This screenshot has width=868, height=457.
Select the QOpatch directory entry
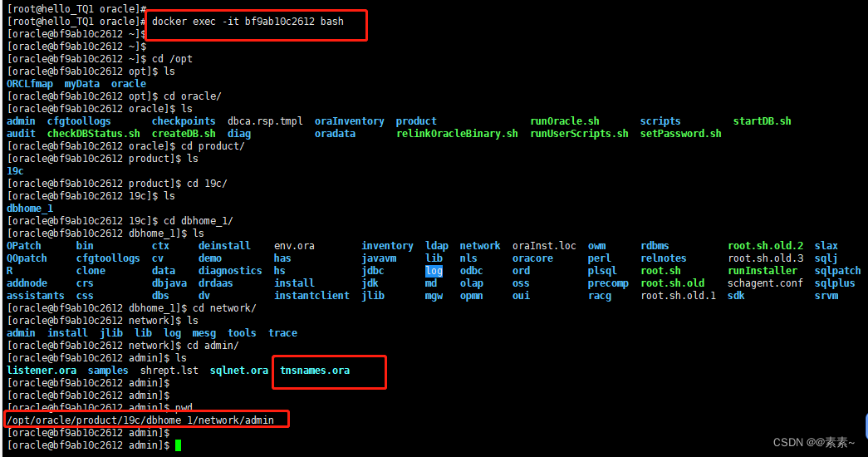(27, 258)
